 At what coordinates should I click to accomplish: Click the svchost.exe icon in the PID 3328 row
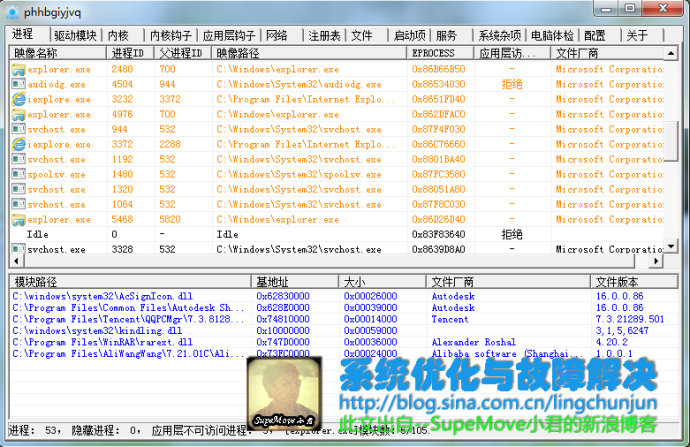click(18, 249)
